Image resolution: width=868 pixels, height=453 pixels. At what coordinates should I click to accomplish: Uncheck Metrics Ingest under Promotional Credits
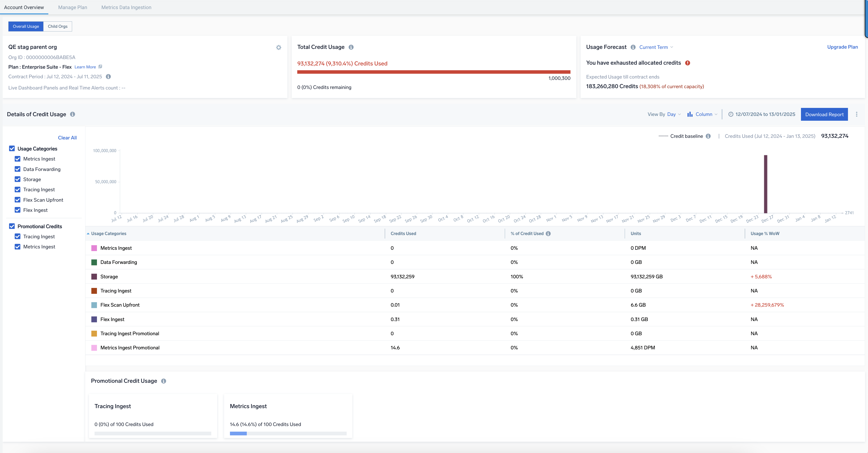point(18,247)
